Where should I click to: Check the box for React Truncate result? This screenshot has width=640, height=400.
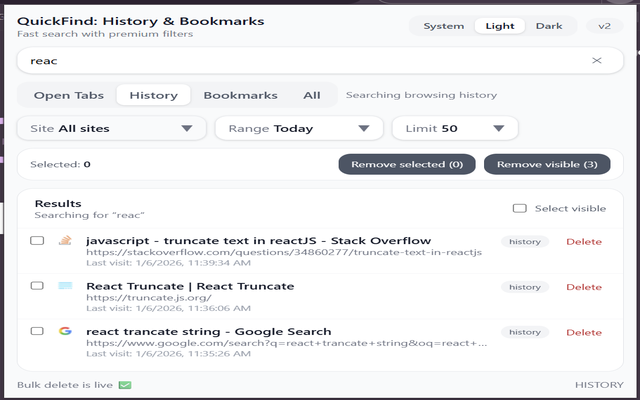pos(37,286)
